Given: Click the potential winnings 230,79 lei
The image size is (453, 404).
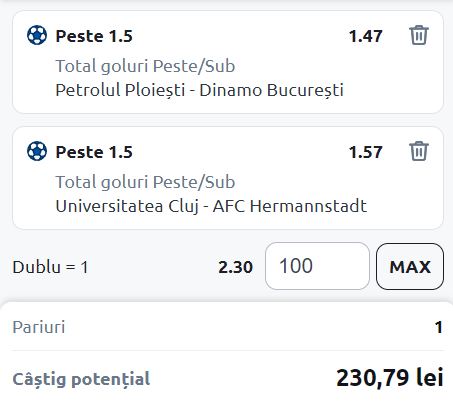Looking at the screenshot, I should [x=390, y=378].
